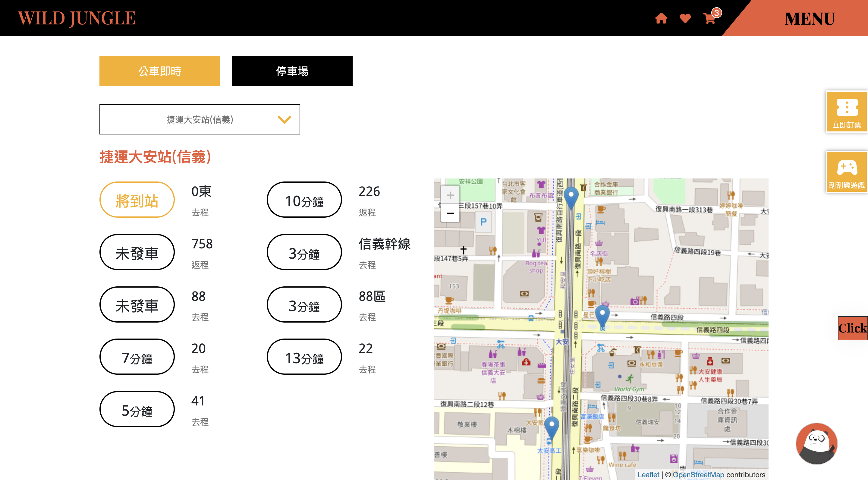Open the OpenStreetMap link

(x=698, y=475)
